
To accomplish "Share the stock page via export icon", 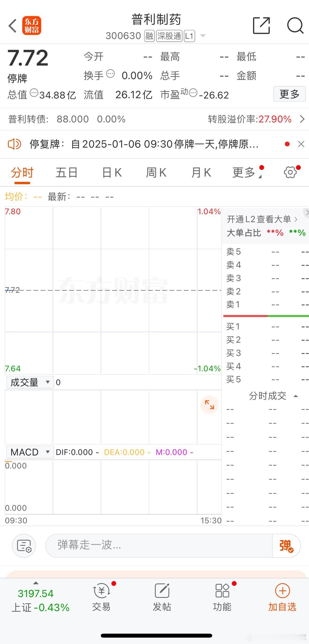I will 262,26.
